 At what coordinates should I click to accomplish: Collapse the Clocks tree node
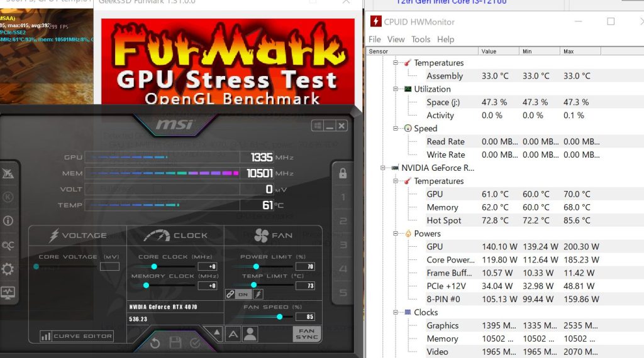click(395, 312)
